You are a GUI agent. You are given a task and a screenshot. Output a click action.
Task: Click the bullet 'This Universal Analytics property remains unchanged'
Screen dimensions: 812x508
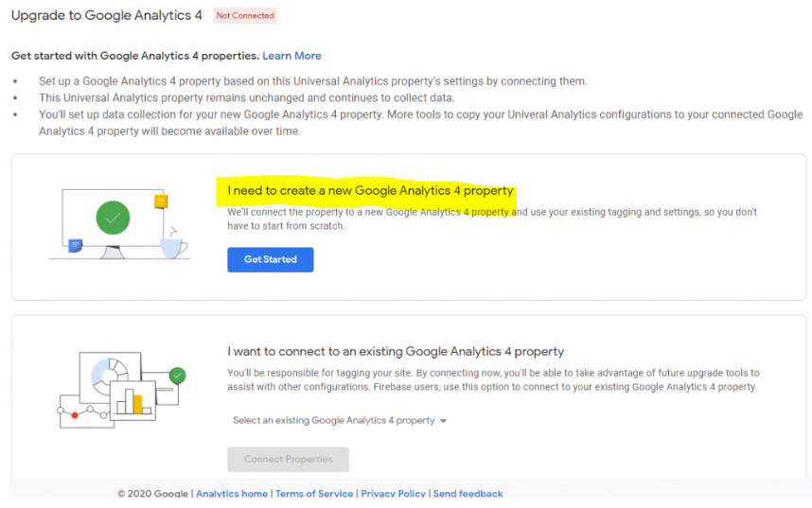click(246, 97)
